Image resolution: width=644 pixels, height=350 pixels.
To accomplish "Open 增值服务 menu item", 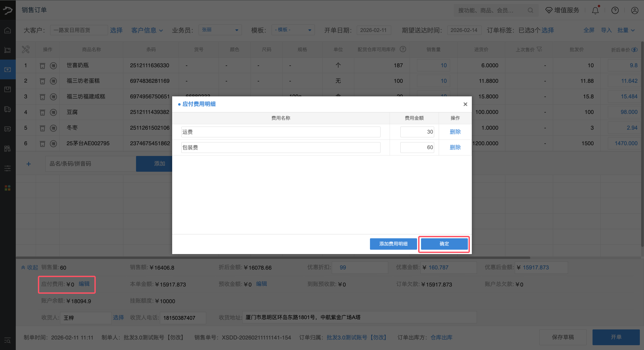I will click(x=562, y=10).
